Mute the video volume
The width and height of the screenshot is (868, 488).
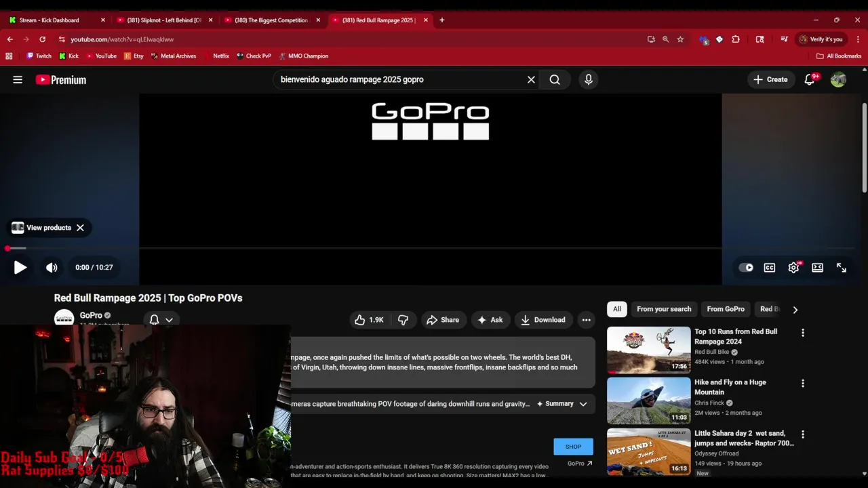pyautogui.click(x=52, y=267)
